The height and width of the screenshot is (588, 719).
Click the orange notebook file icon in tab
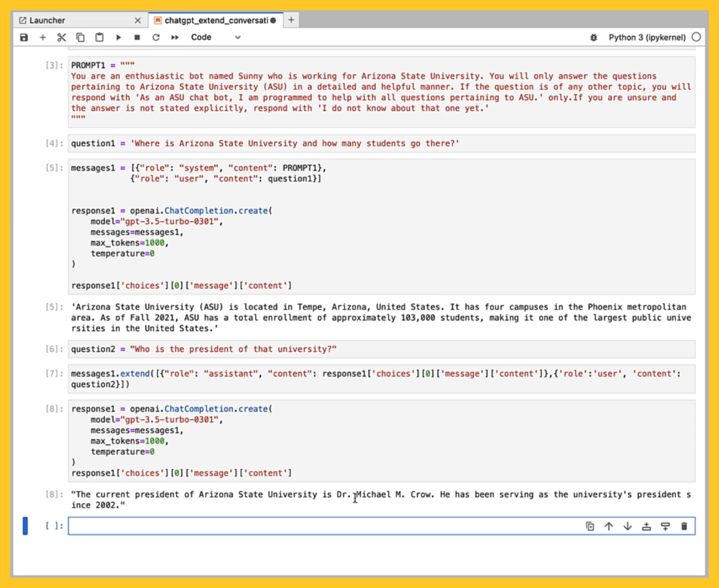tap(158, 20)
